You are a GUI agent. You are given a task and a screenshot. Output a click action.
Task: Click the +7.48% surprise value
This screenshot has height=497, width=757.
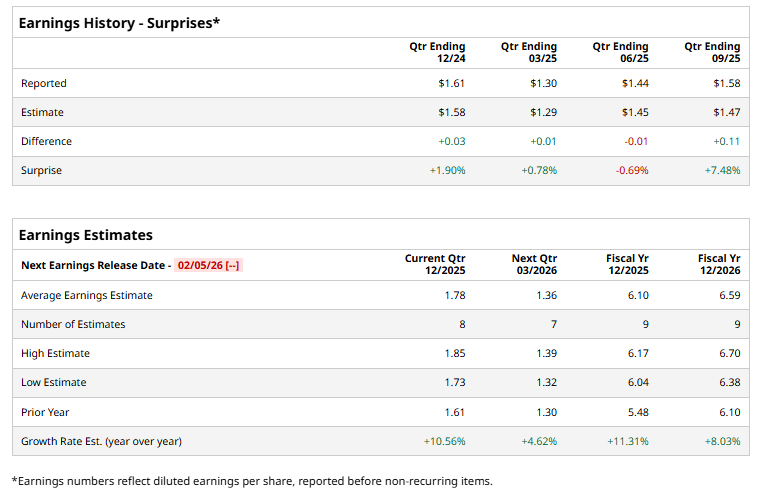tap(722, 170)
